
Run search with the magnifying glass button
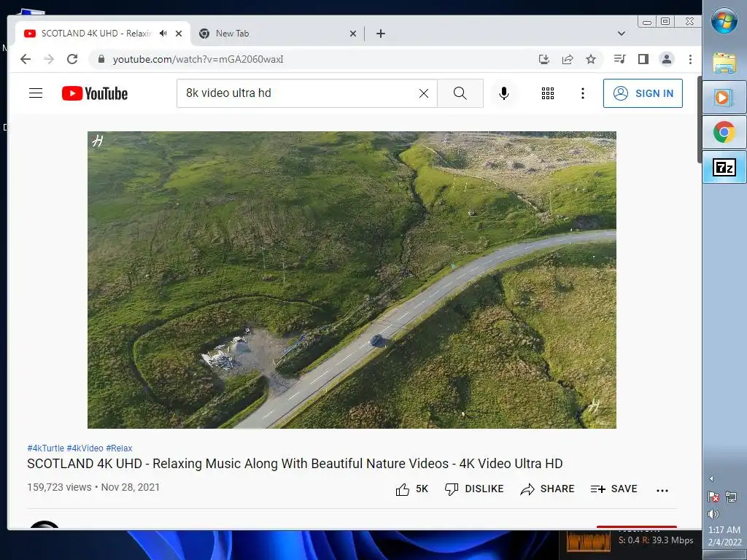[460, 93]
